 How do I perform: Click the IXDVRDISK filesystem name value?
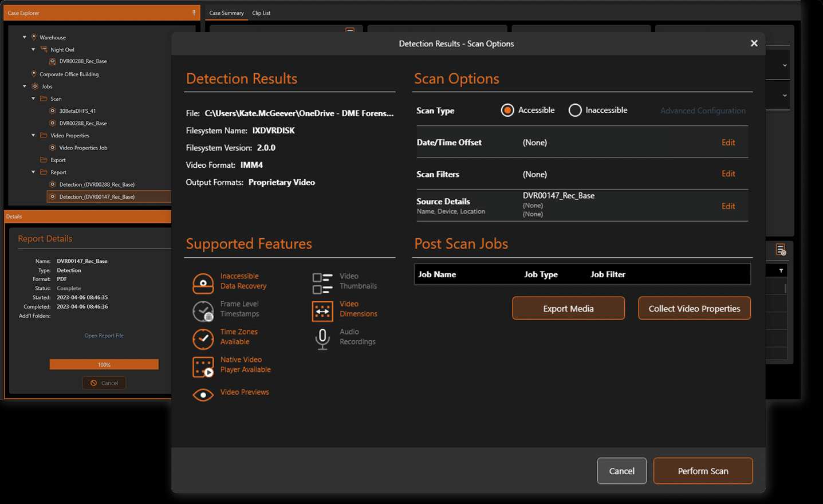273,131
